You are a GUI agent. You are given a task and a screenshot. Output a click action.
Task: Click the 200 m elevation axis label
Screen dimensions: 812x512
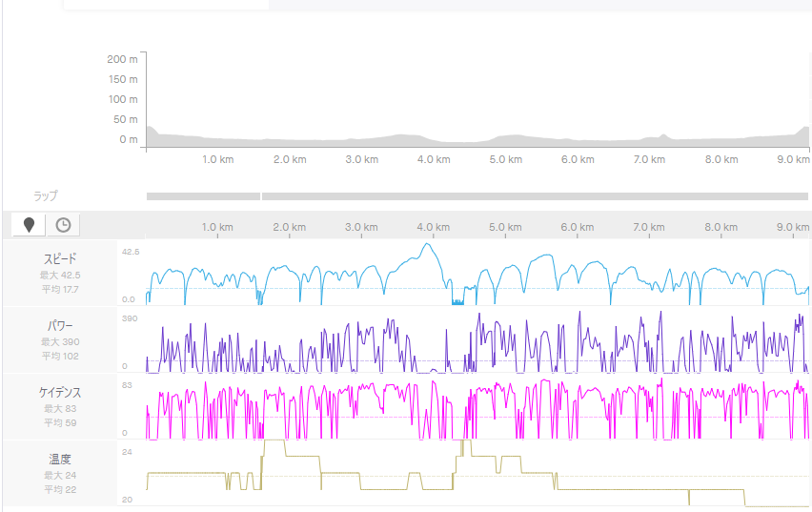[123, 59]
